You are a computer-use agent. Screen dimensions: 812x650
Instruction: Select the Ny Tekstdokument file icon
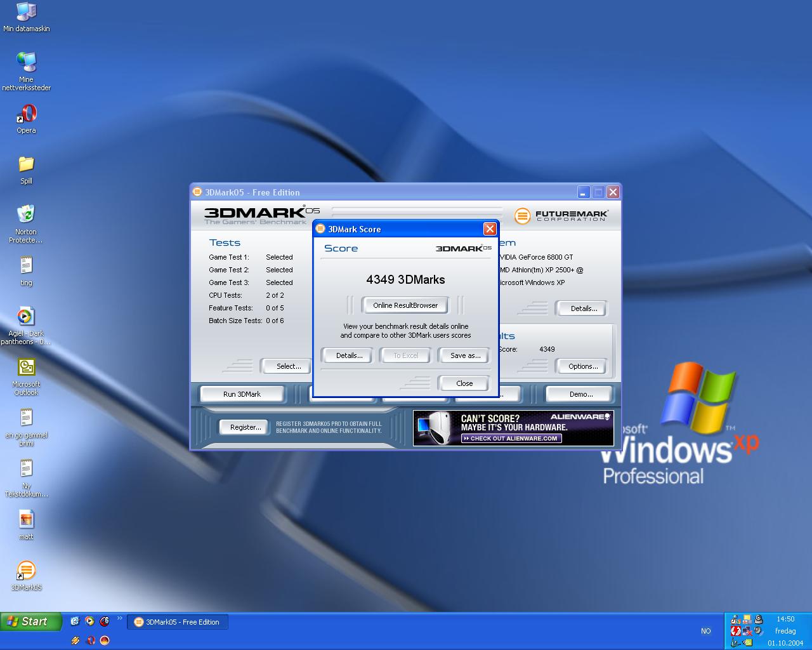26,478
